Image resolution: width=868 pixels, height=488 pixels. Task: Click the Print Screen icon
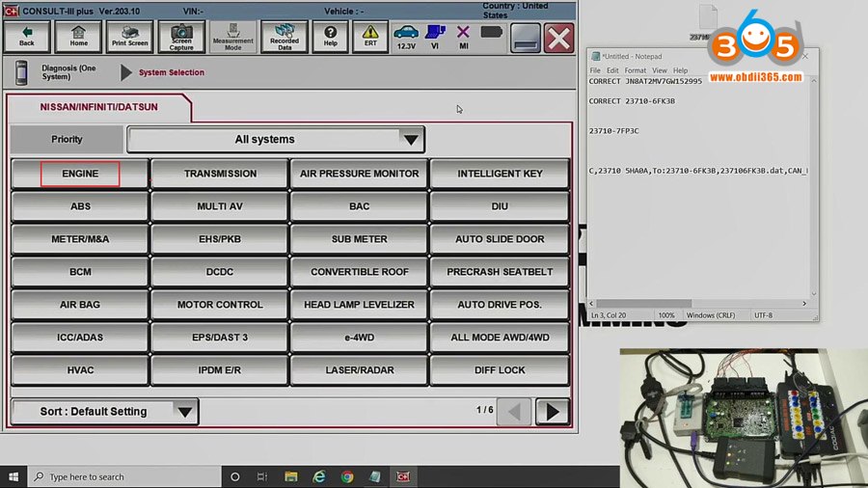point(129,37)
